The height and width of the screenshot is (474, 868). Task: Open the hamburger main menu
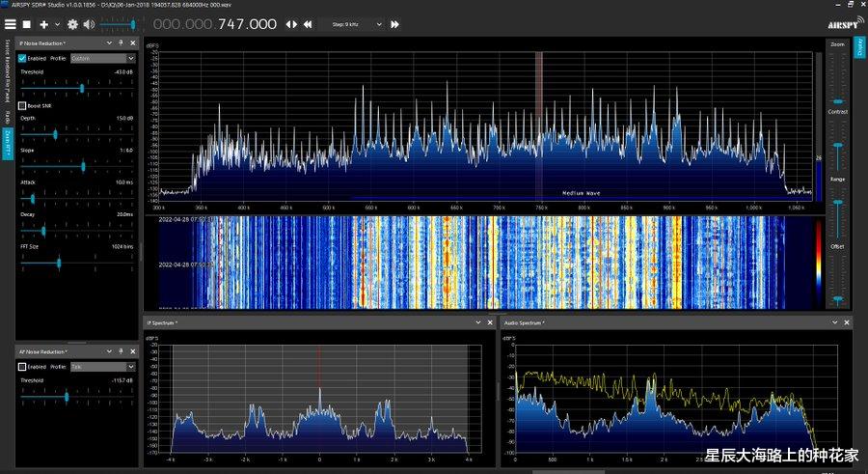tap(10, 24)
